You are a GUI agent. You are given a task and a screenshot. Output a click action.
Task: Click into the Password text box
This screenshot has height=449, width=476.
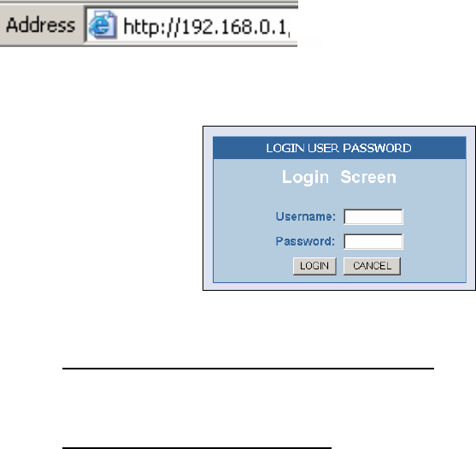(373, 241)
